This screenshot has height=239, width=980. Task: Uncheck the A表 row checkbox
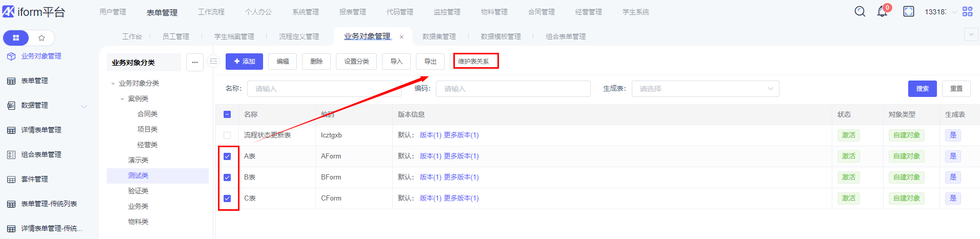(x=227, y=156)
